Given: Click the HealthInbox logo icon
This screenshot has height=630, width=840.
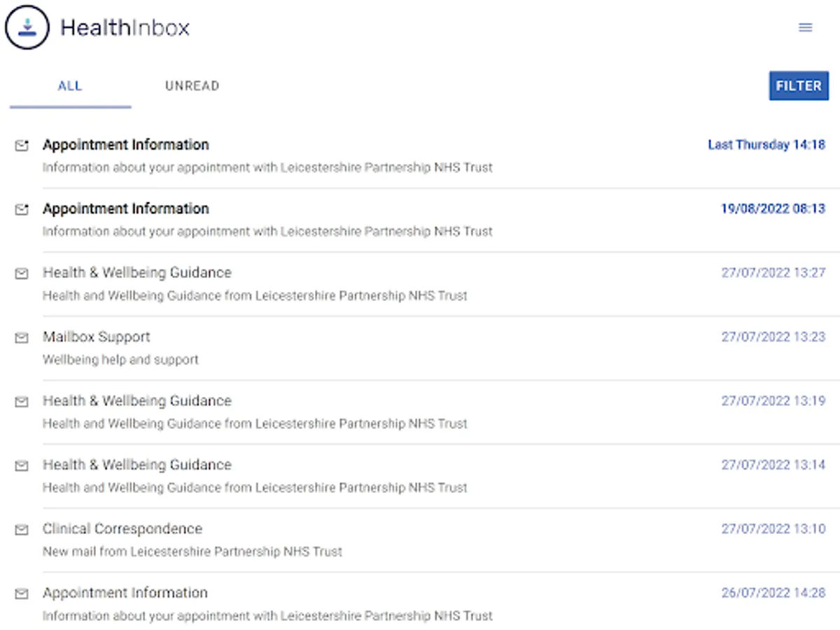Looking at the screenshot, I should (x=27, y=27).
